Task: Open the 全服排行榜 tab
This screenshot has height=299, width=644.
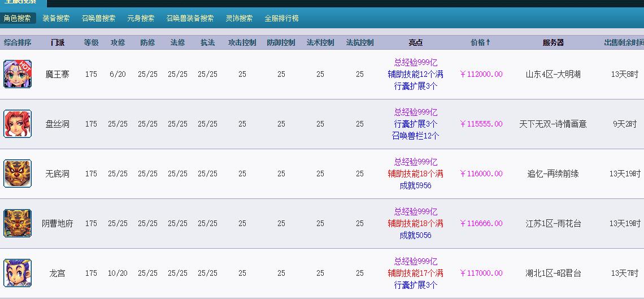Action: tap(282, 19)
